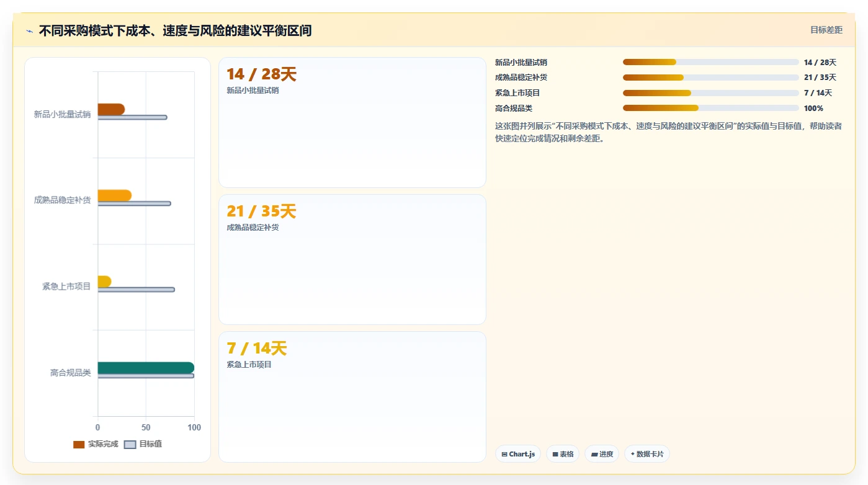Click the 高合规品类 grey target bar in chart

tap(146, 376)
